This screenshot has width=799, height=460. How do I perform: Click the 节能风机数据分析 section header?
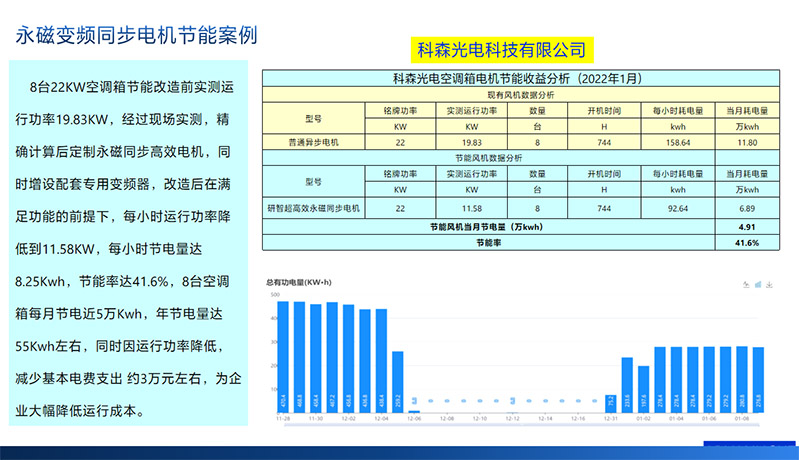tap(488, 158)
